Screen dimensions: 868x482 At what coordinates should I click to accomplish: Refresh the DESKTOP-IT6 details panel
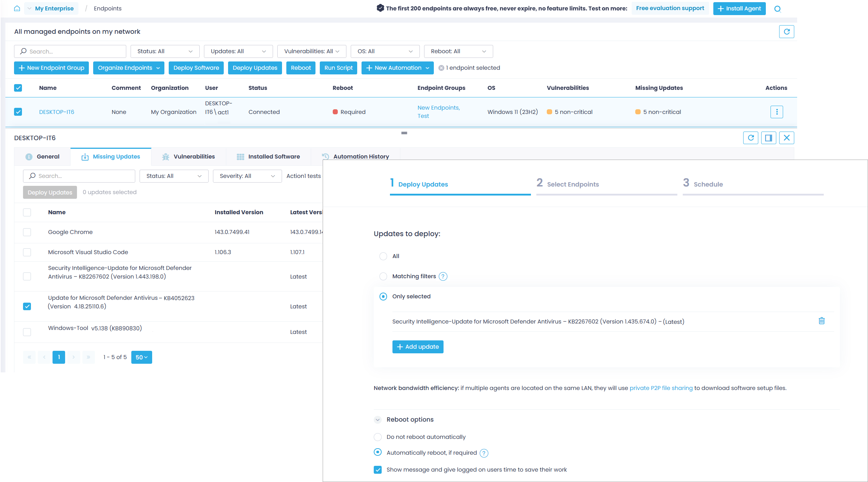[x=751, y=138]
